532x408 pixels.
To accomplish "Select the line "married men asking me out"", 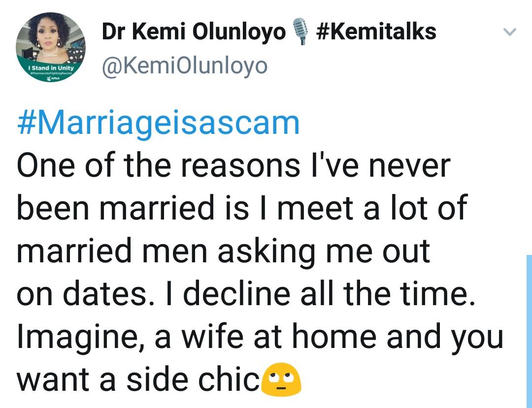I will [x=224, y=251].
